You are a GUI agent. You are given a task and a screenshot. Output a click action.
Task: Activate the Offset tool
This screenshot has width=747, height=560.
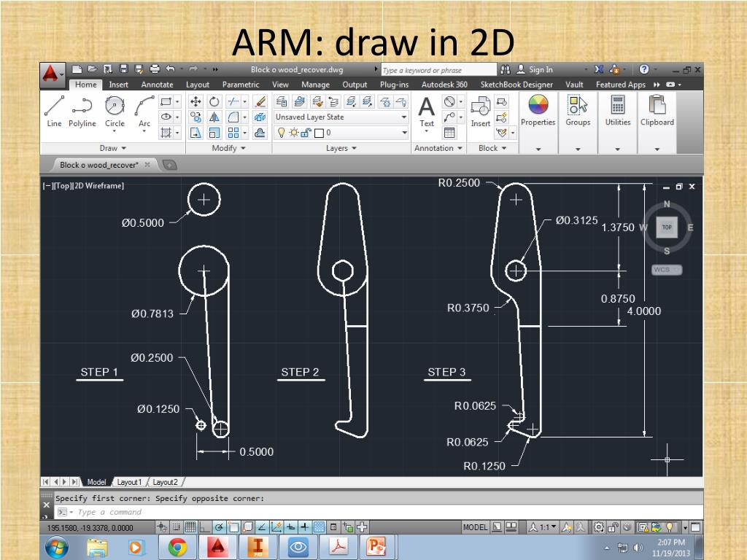260,133
